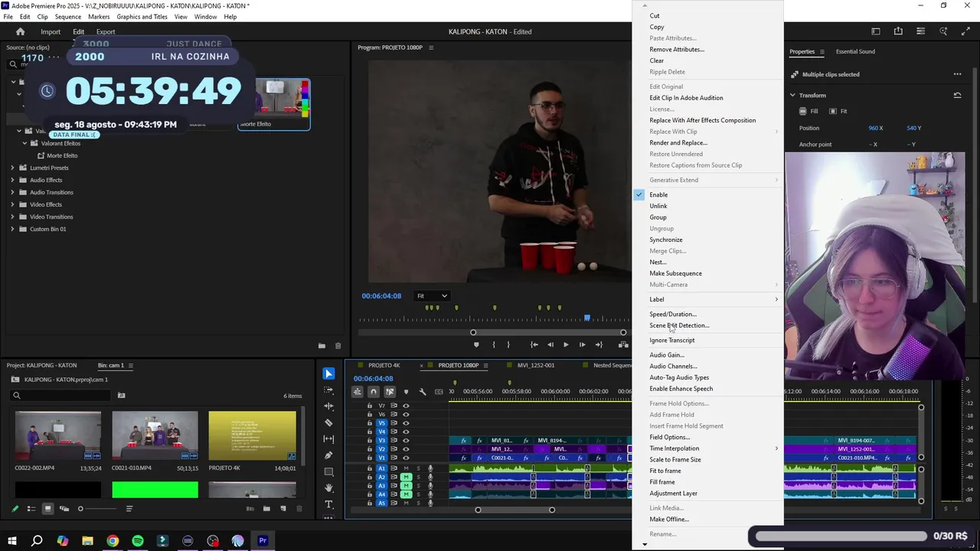Open the timeline wrench settings

[x=422, y=392]
